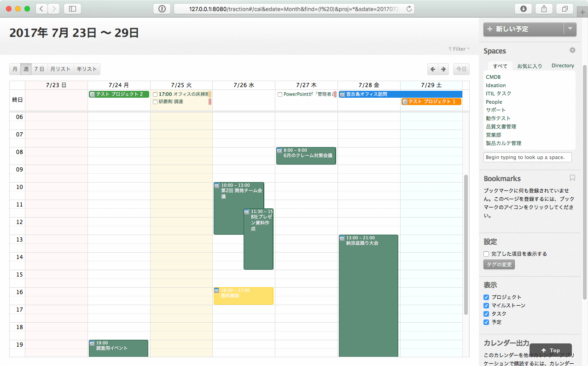Open the Ideation space

[496, 85]
